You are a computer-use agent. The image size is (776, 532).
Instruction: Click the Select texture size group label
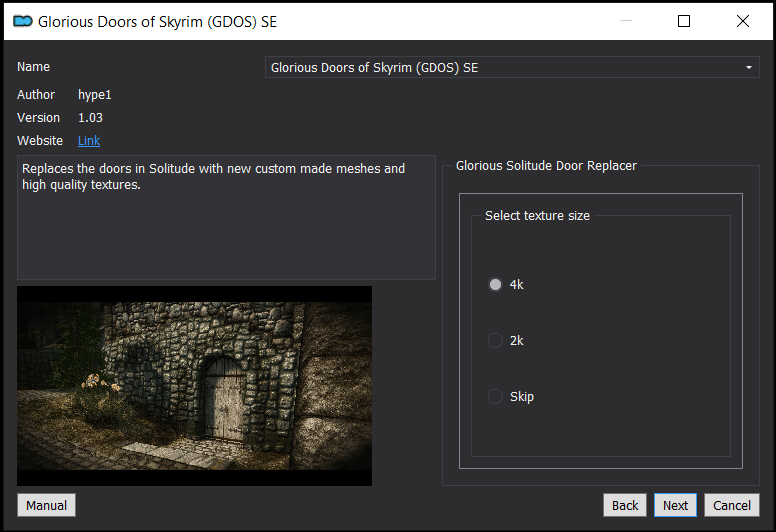point(537,216)
